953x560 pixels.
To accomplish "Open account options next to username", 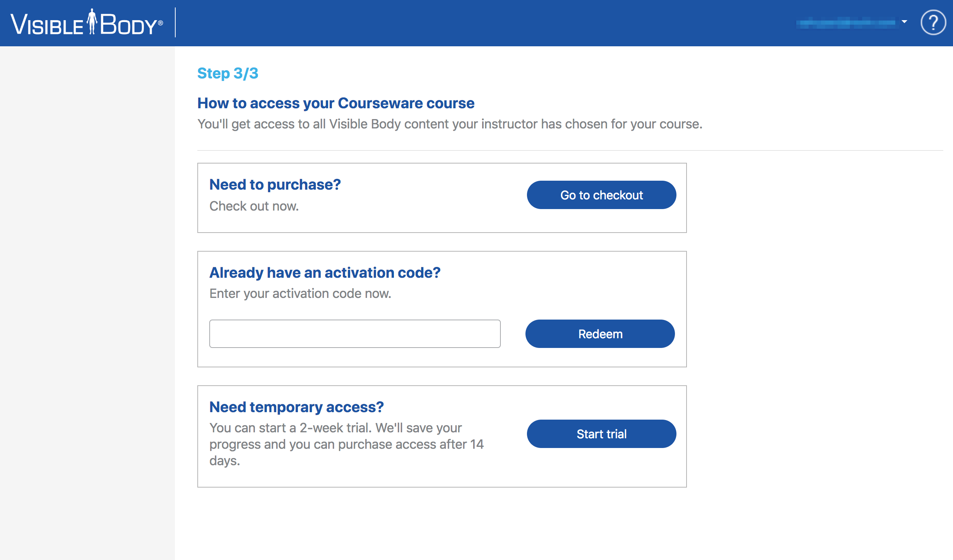I will (904, 23).
